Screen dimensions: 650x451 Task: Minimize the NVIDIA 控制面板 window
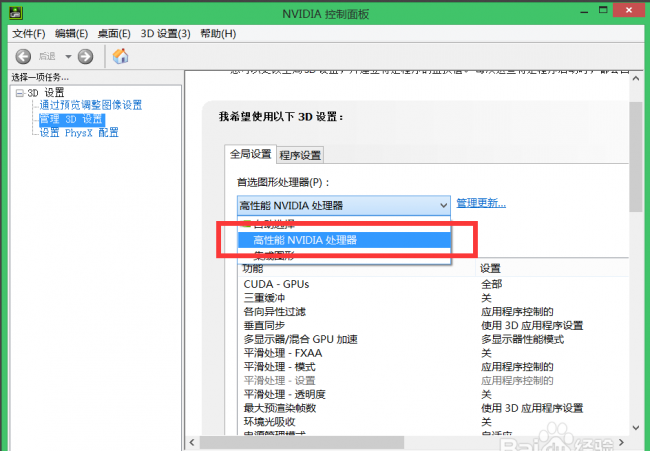pyautogui.click(x=585, y=12)
